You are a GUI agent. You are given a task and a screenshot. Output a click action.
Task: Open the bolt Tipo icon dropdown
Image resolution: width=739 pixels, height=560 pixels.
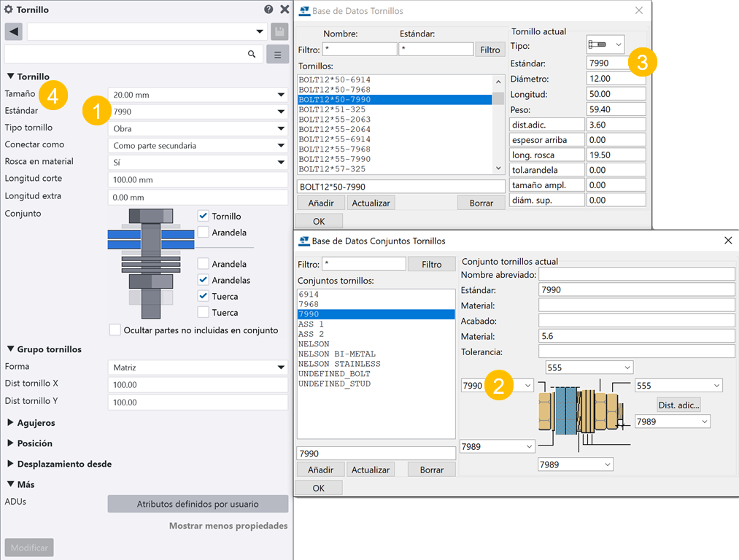[605, 45]
